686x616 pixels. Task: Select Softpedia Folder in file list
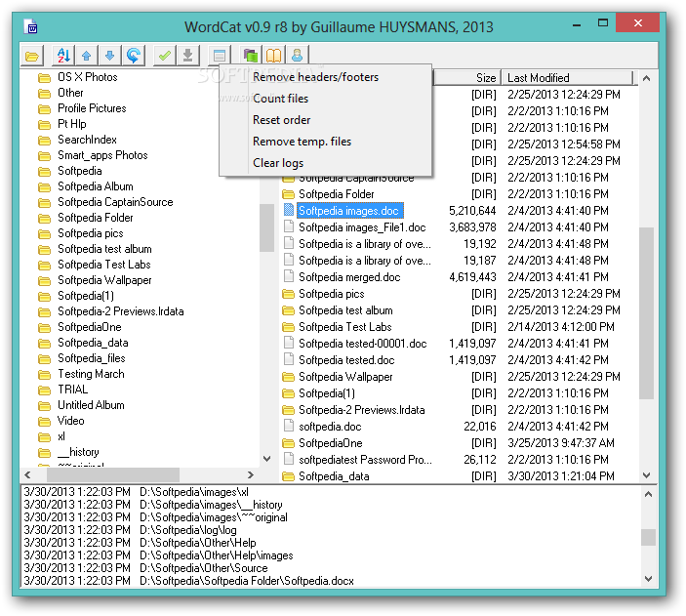coord(336,194)
